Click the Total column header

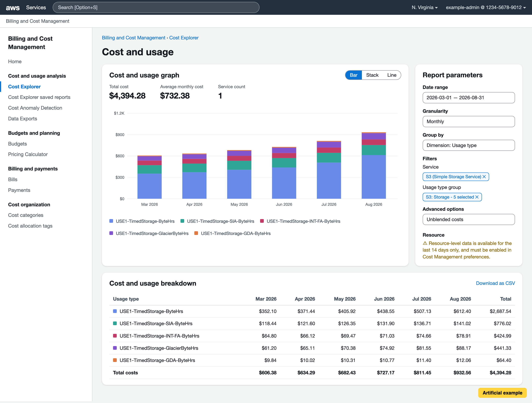(506, 299)
